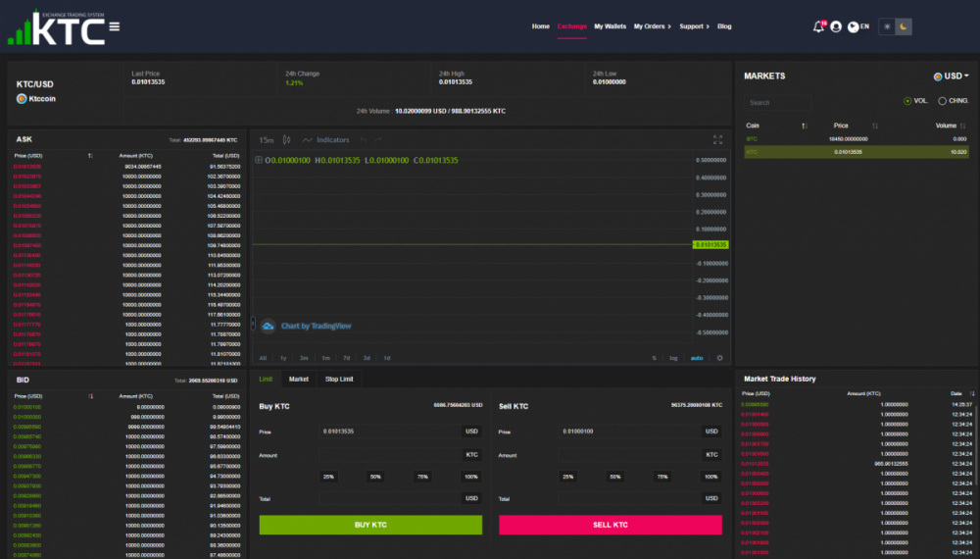Open the chart Indicators tool
Screen dimensions: 980x559
[x=325, y=140]
